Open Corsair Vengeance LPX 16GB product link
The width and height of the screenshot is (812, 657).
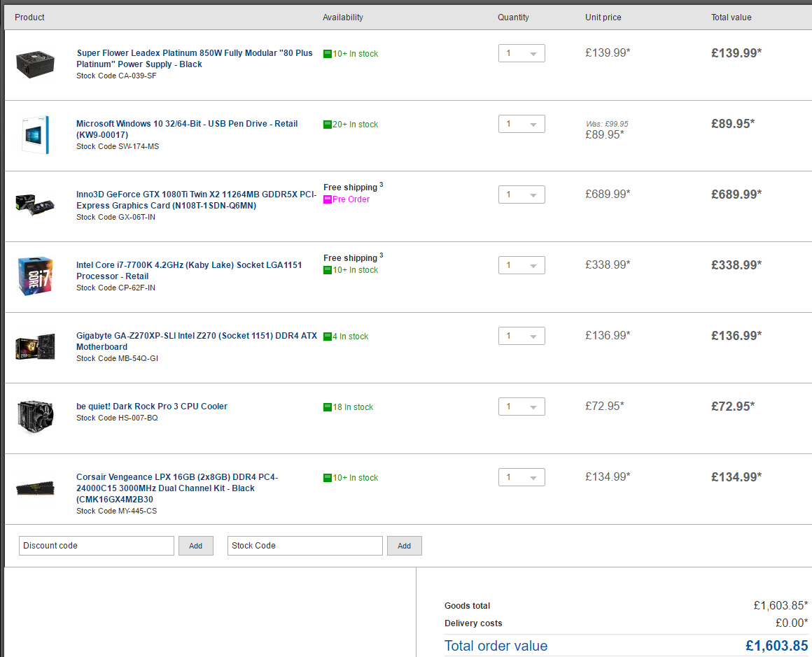(x=177, y=488)
